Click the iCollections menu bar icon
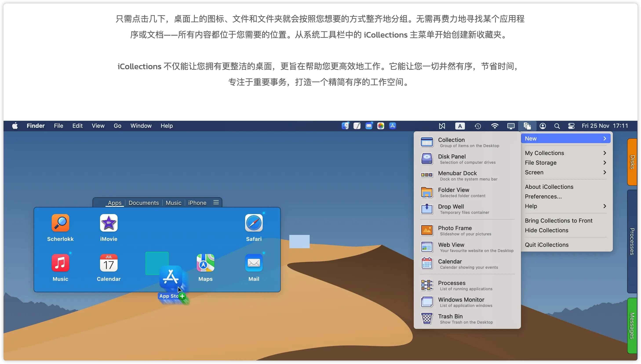This screenshot has width=641, height=364. [x=527, y=126]
